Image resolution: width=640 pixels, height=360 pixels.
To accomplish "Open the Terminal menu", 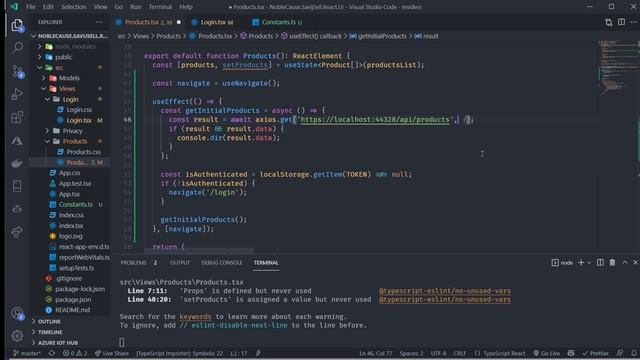I will point(160,7).
